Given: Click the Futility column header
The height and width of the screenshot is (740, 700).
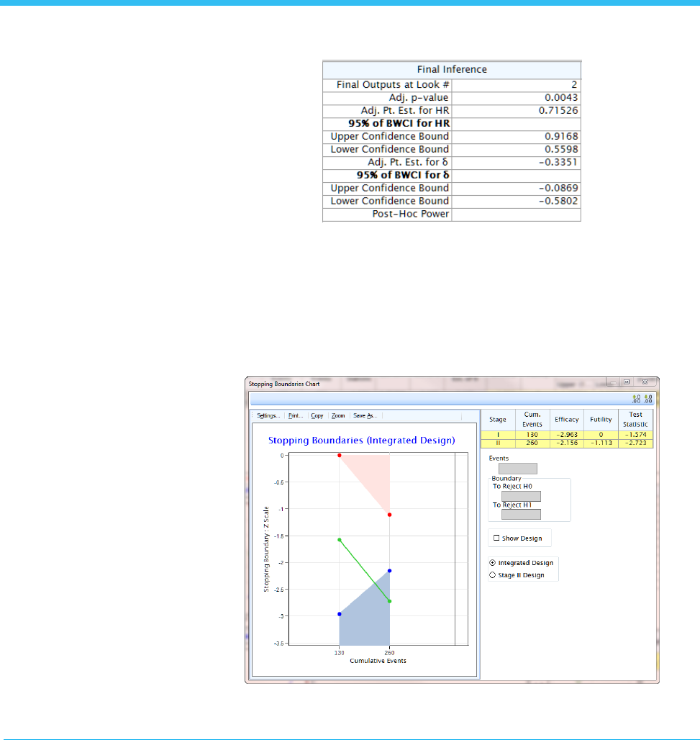Looking at the screenshot, I should click(x=601, y=420).
